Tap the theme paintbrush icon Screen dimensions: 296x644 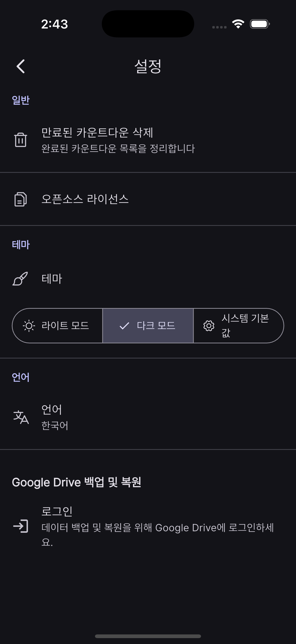point(20,279)
